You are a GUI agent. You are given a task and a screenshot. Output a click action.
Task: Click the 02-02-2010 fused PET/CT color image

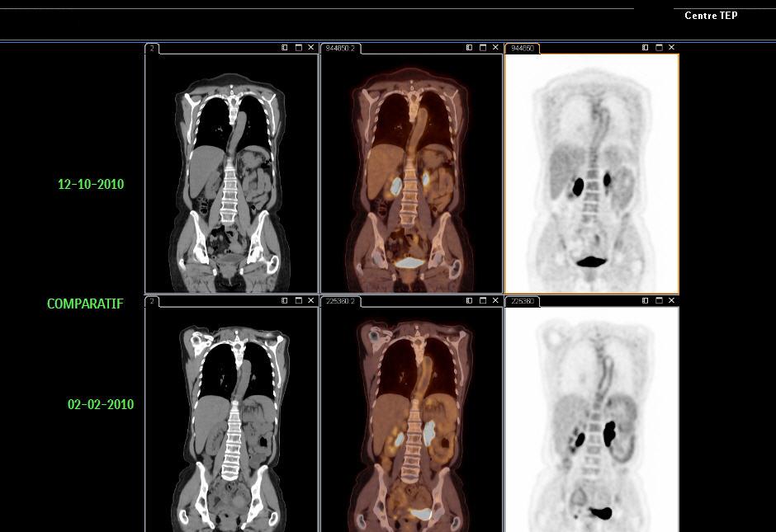[x=411, y=419]
